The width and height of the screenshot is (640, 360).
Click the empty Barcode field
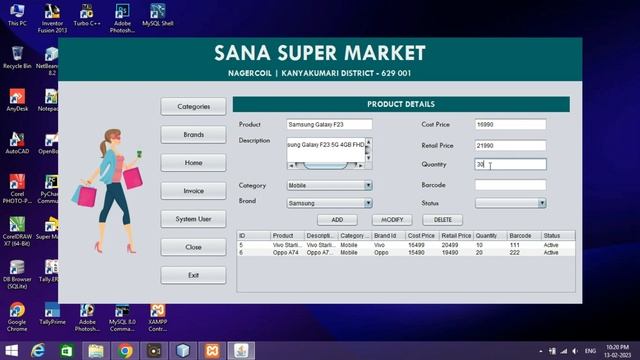coord(510,185)
